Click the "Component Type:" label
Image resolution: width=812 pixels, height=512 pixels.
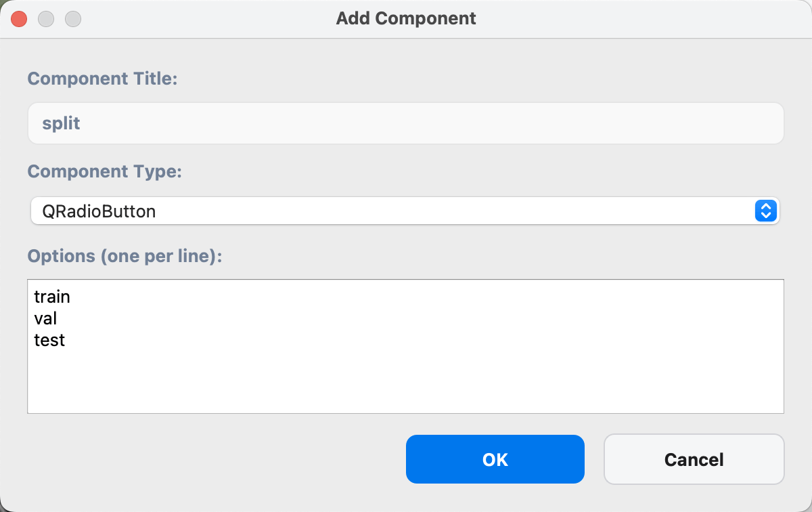pos(105,171)
